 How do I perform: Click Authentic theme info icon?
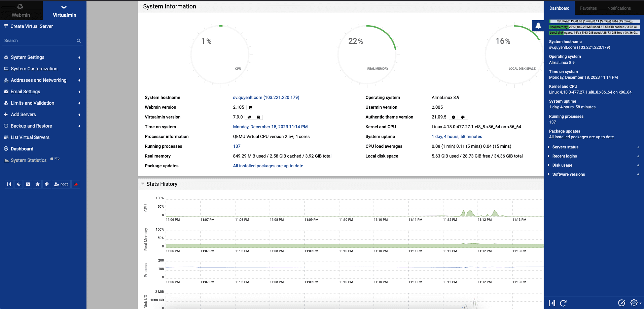pos(453,117)
